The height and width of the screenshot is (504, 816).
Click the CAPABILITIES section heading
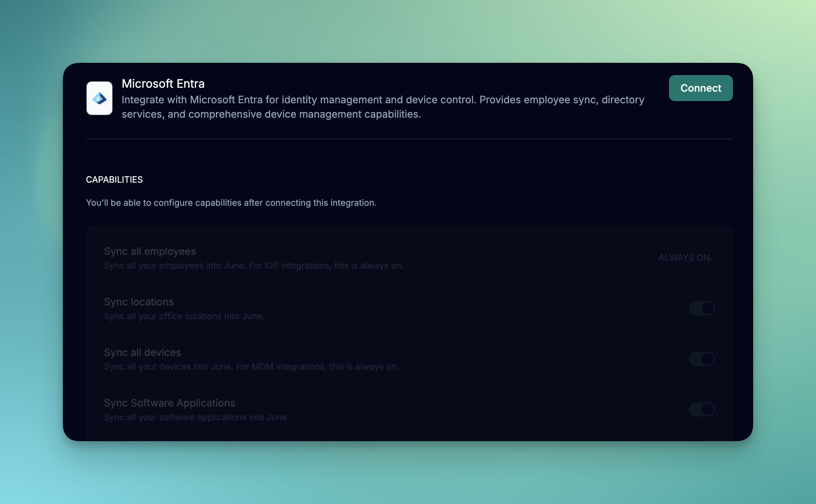pos(114,180)
